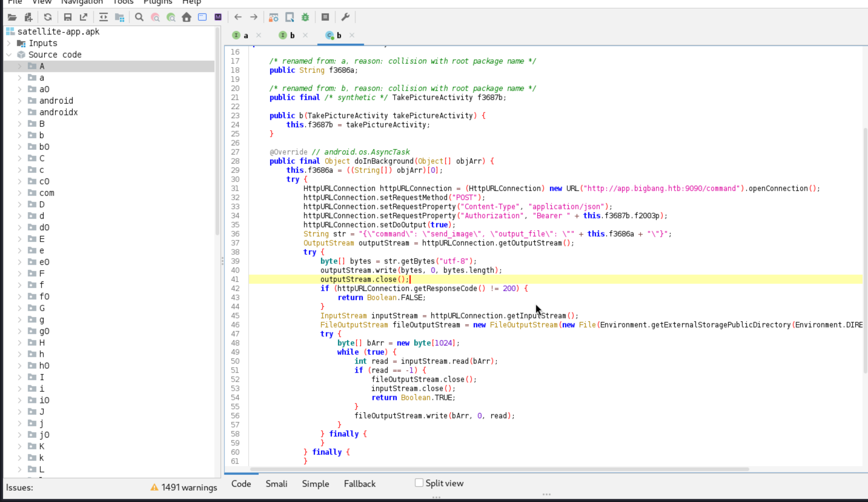Screen dimensions: 868x502
Task: Open the text search magnifier icon
Action: [139, 17]
